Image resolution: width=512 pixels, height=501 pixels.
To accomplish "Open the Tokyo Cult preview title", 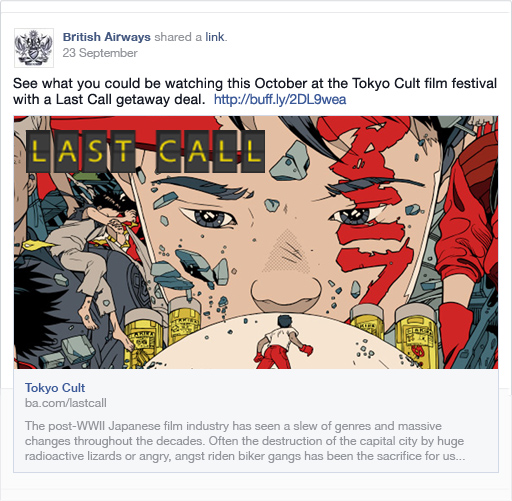I will pyautogui.click(x=55, y=388).
